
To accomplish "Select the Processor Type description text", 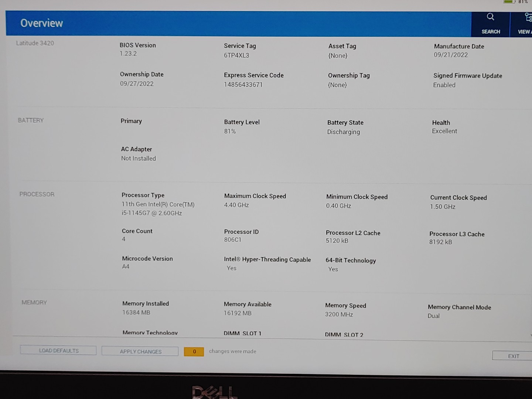I will 158,209.
